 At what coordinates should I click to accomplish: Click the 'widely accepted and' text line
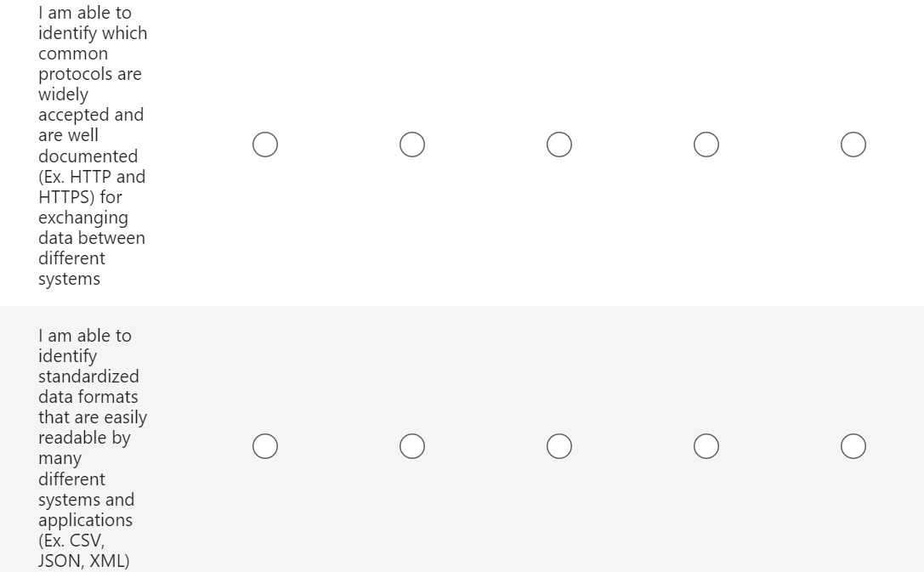click(x=90, y=105)
